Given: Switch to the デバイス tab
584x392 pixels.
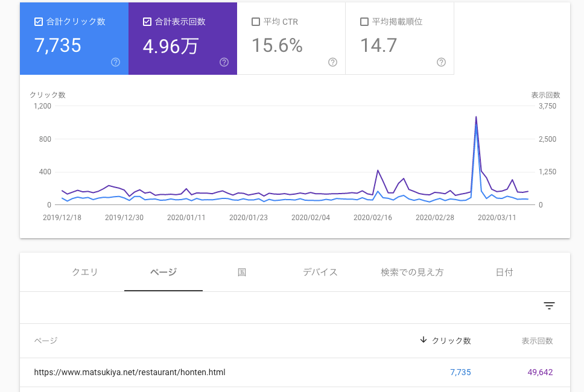Looking at the screenshot, I should [x=320, y=272].
